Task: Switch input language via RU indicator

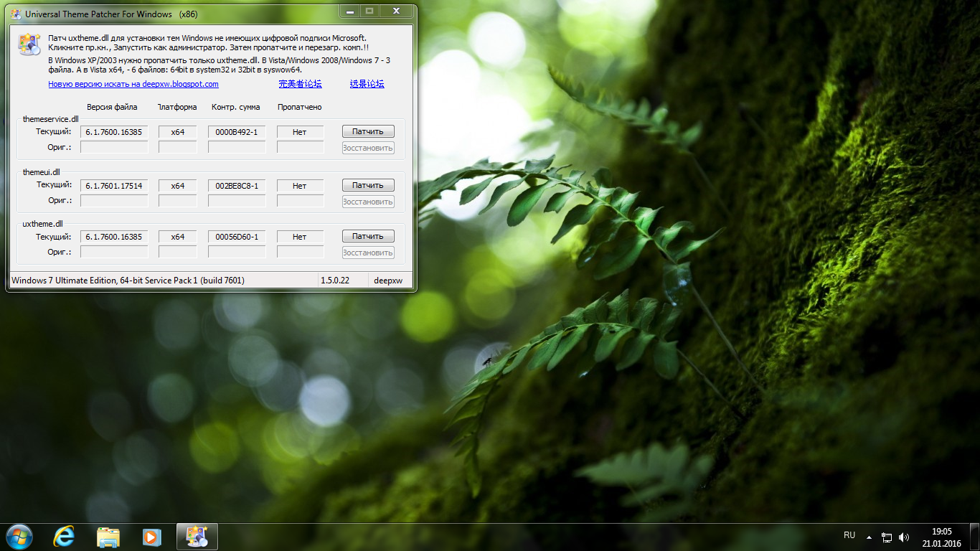Action: pyautogui.click(x=849, y=535)
